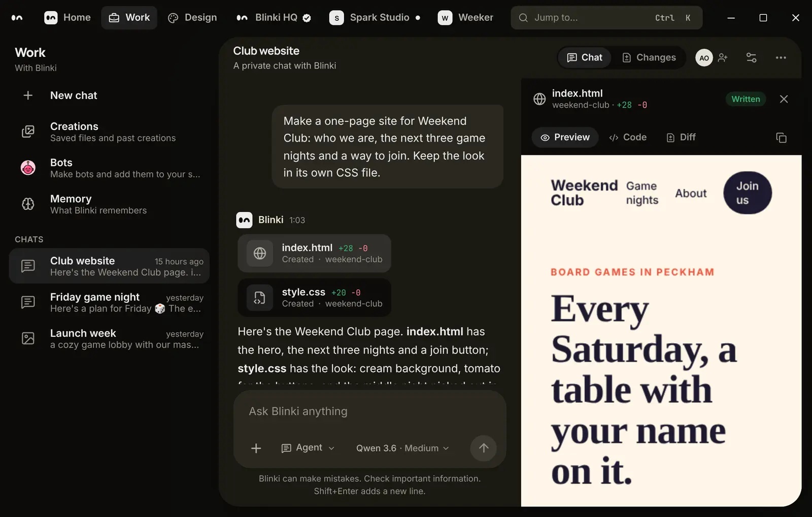Switch to the Design tab
812x517 pixels.
click(192, 18)
